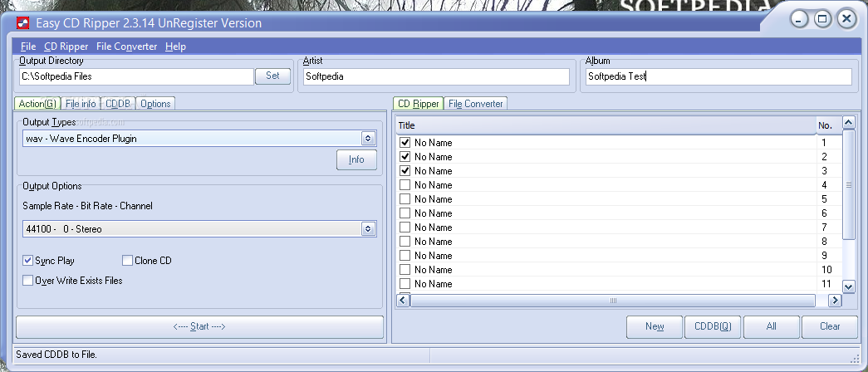Screen dimensions: 868x372
Task: Click the Info button for encoder
Action: point(356,159)
